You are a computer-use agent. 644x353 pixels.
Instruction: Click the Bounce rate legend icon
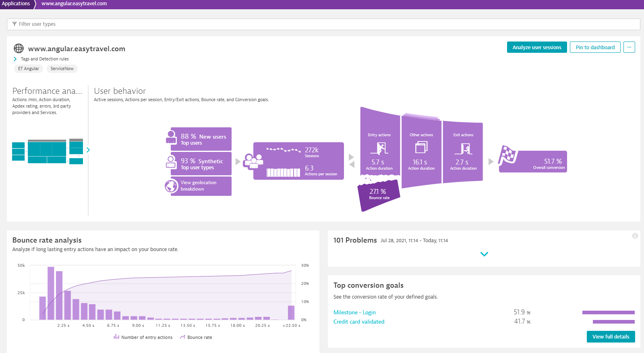(182, 337)
